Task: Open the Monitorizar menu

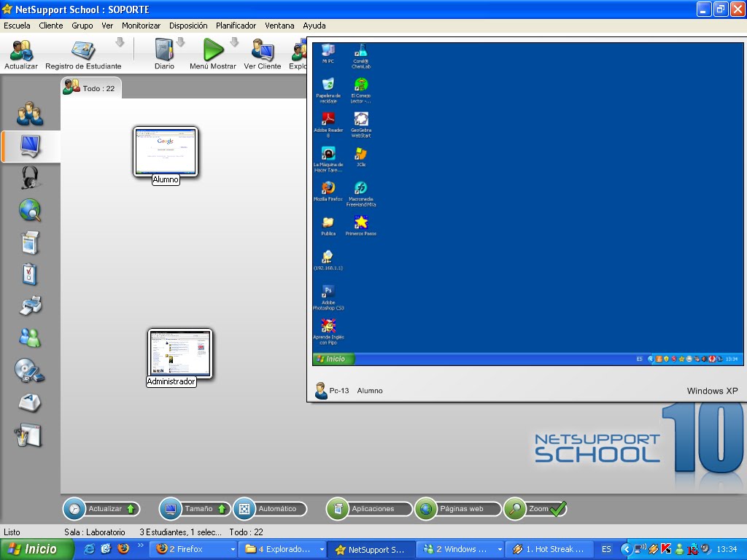Action: [141, 26]
